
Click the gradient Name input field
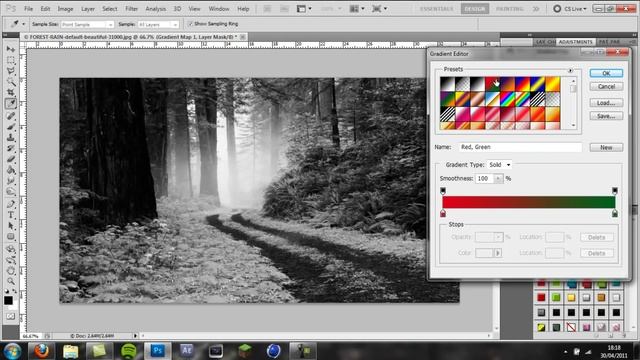pyautogui.click(x=520, y=147)
